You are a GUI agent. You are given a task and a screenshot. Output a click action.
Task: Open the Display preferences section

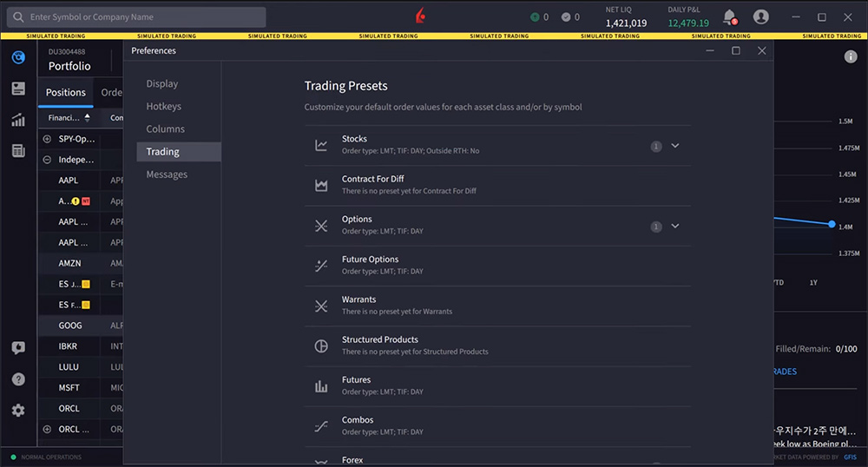[161, 83]
